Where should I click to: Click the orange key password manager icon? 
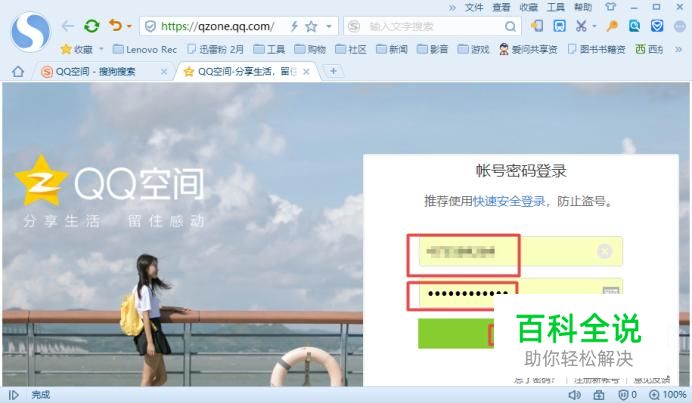pyautogui.click(x=612, y=26)
